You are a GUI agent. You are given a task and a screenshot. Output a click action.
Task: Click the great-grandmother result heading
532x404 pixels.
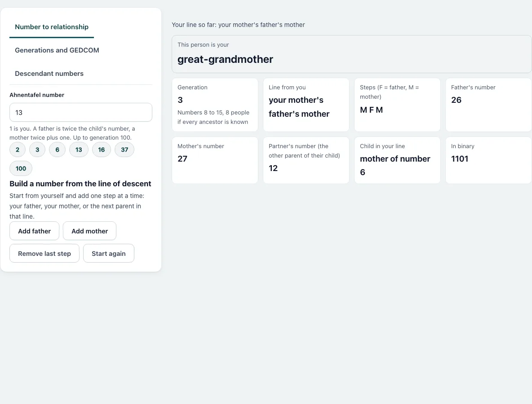225,59
